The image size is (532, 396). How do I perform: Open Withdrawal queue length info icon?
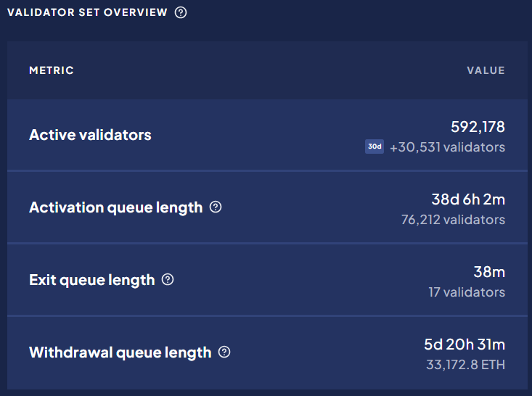coord(224,352)
